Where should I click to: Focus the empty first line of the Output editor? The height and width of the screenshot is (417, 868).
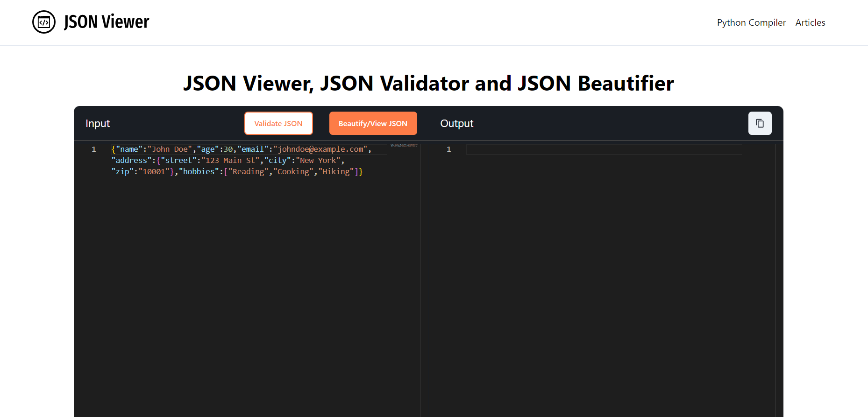pos(603,149)
